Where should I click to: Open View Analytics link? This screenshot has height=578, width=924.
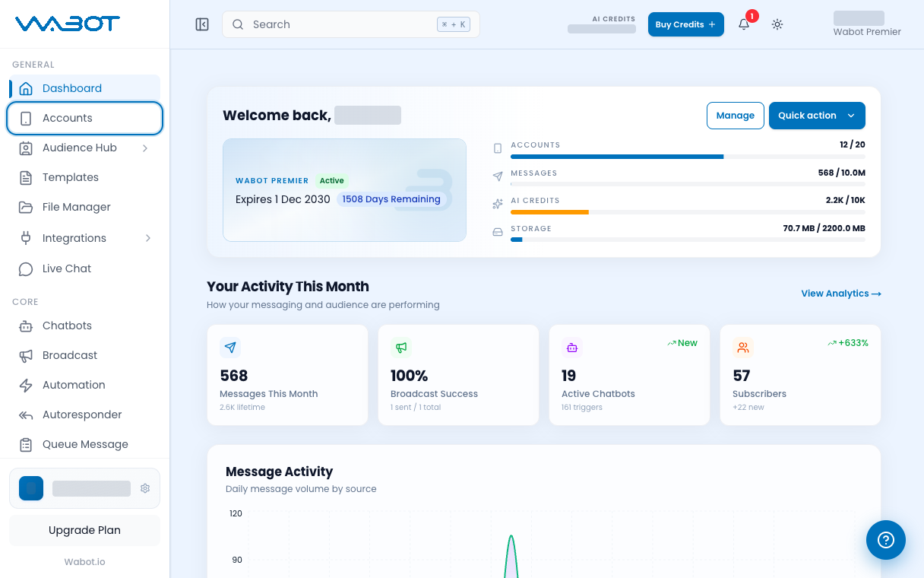pos(841,294)
